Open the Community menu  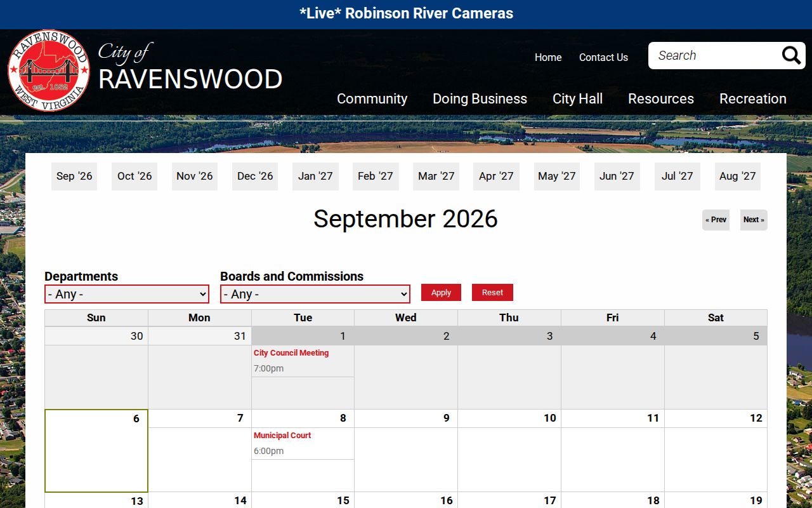[x=372, y=99]
